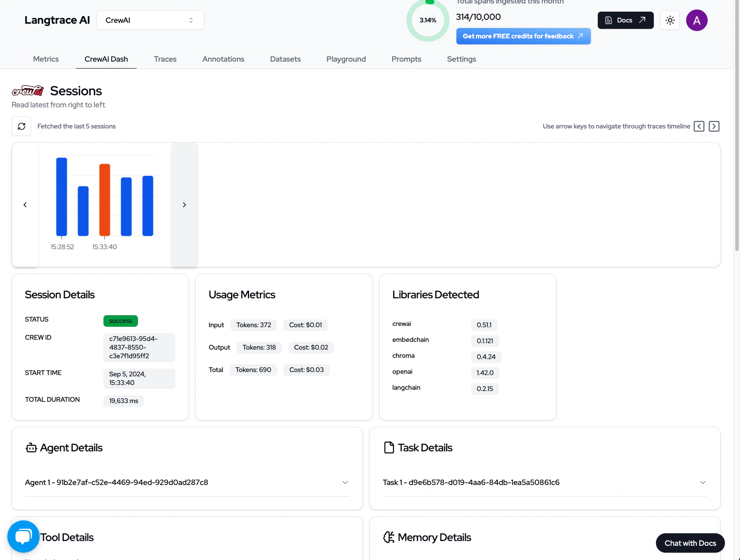Click the refresh sessions icon button
This screenshot has height=560, width=740.
point(21,126)
